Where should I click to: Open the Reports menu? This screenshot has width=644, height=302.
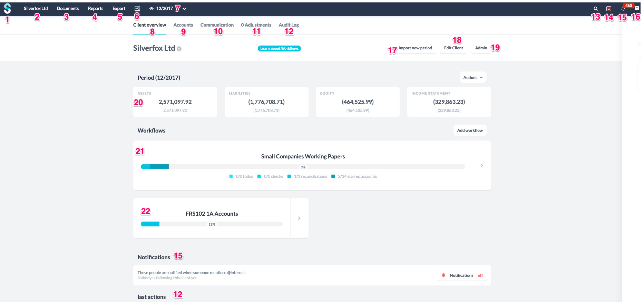click(x=96, y=9)
